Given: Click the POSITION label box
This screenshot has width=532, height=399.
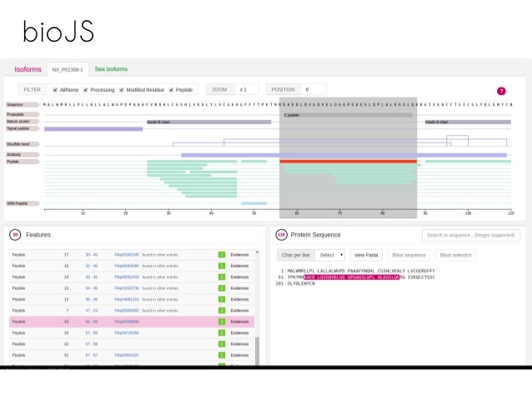Looking at the screenshot, I should click(283, 89).
